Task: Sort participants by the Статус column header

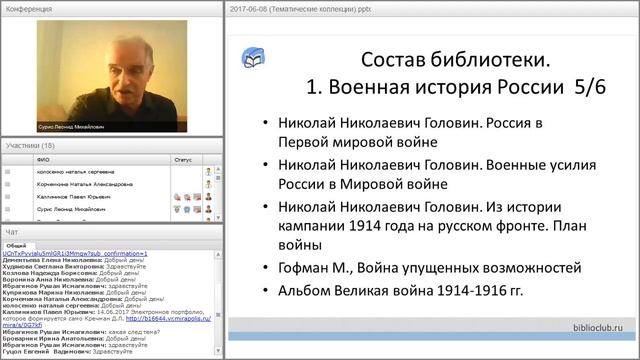Action: tap(186, 160)
